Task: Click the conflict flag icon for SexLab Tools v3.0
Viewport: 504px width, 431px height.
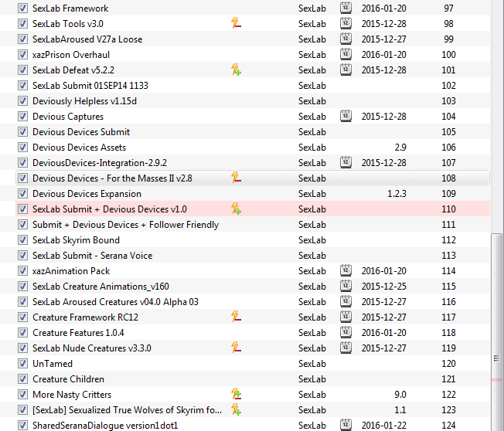Action: click(236, 23)
